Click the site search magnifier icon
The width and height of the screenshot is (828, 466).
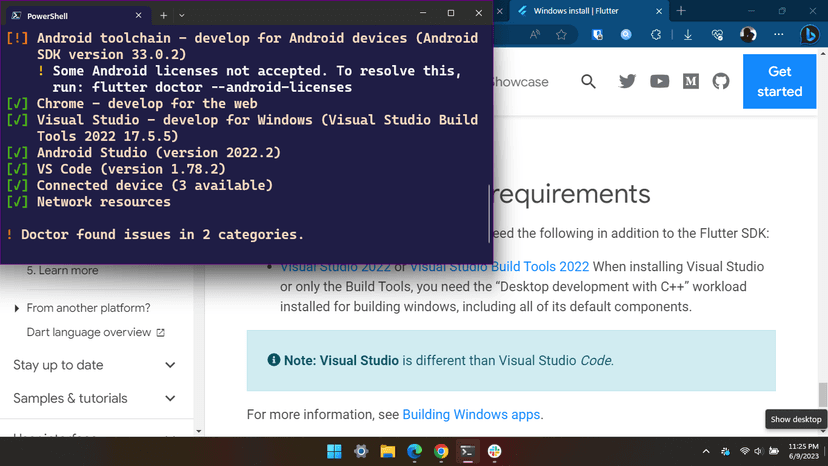tap(588, 82)
